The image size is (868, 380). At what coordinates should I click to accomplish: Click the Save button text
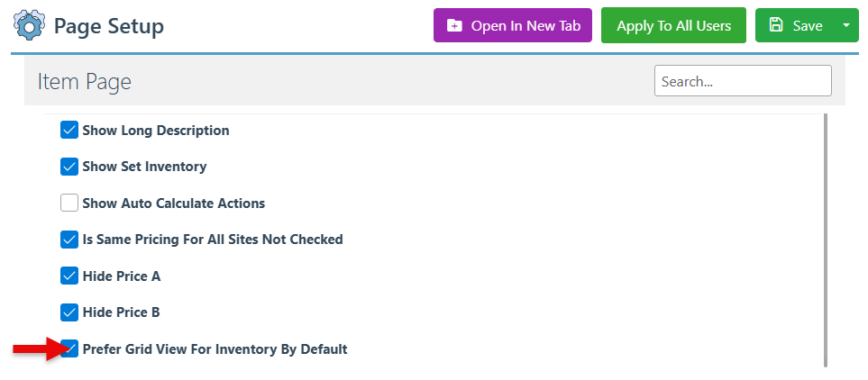pos(807,26)
